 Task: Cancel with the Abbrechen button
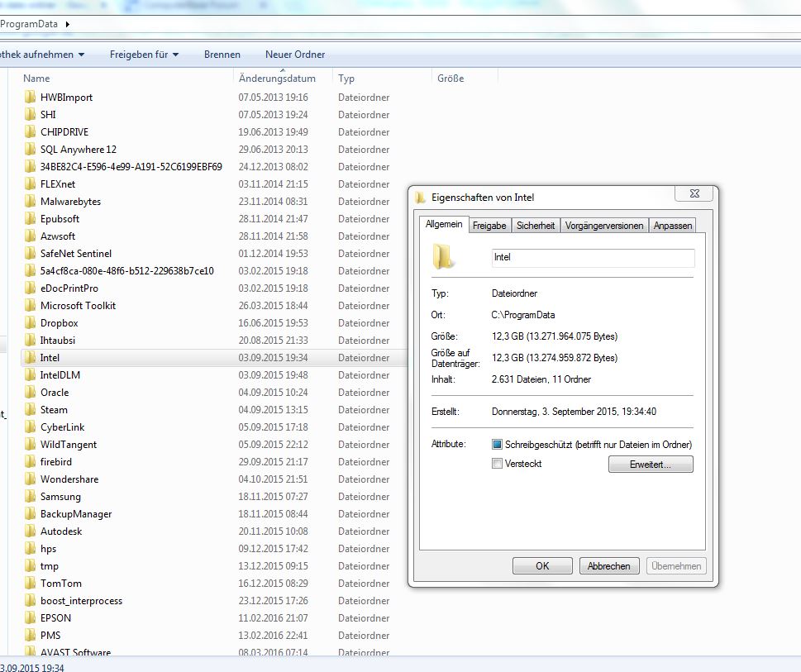(609, 566)
